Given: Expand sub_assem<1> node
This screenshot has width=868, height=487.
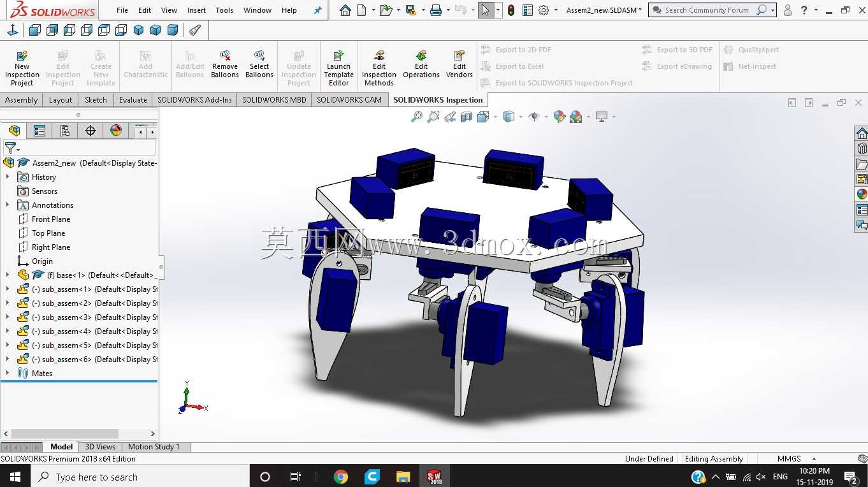Looking at the screenshot, I should pyautogui.click(x=8, y=289).
